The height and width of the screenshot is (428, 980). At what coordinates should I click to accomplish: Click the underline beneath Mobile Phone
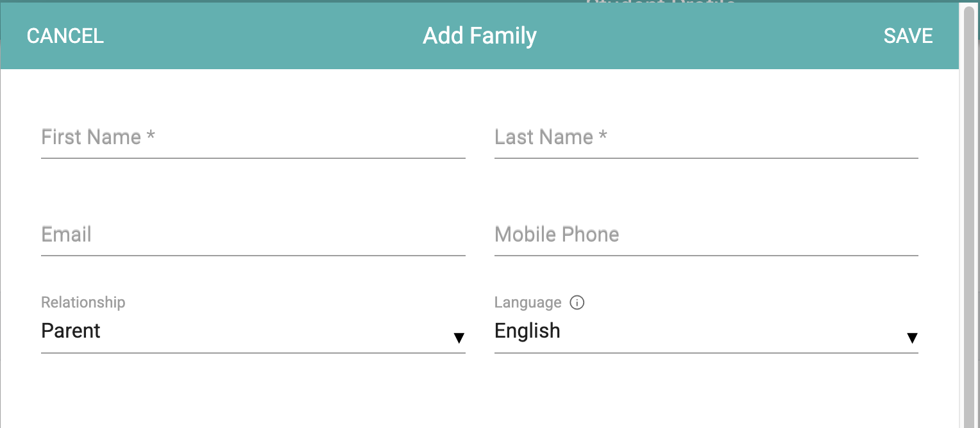point(706,255)
